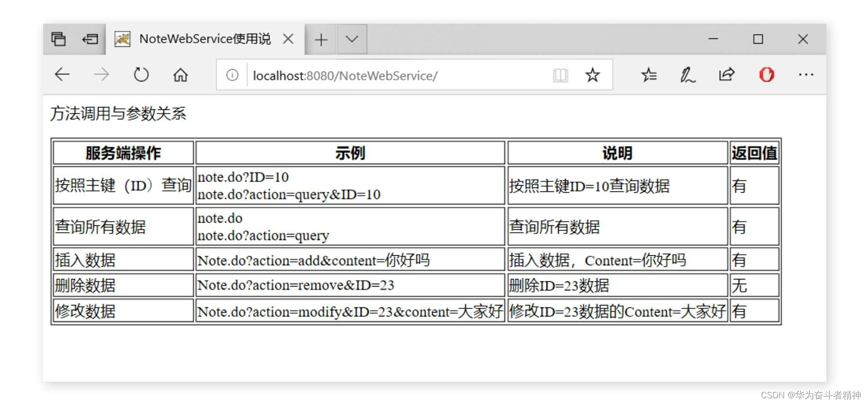Open the favorites hub icon
868x404 pixels.
tap(649, 75)
